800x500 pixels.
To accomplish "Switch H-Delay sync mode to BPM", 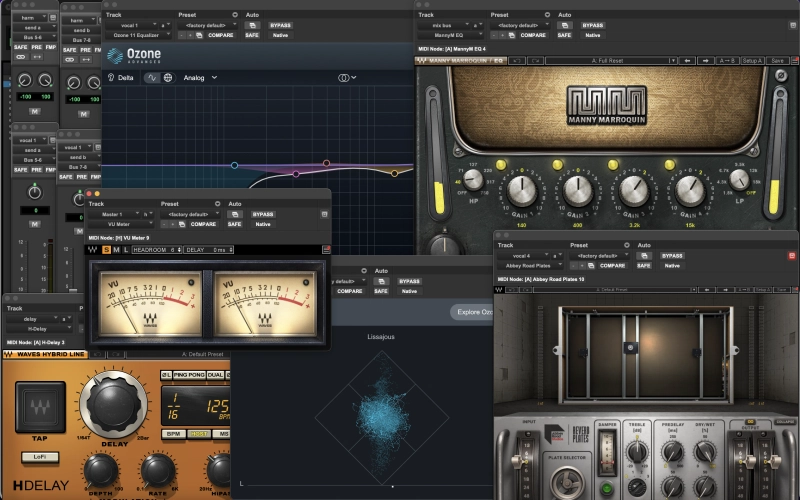I will (x=173, y=434).
